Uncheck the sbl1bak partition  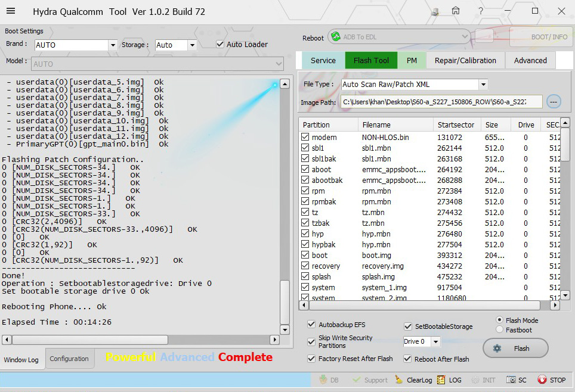[x=305, y=158]
